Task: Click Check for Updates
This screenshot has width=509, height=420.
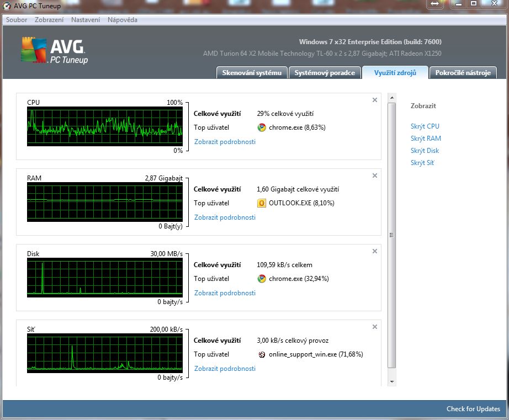Action: coord(473,409)
